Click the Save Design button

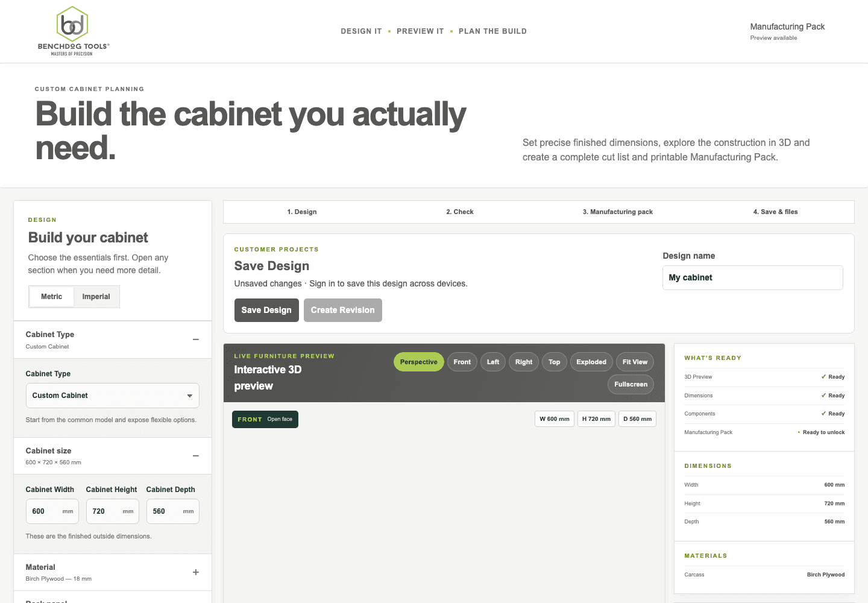[x=266, y=310]
